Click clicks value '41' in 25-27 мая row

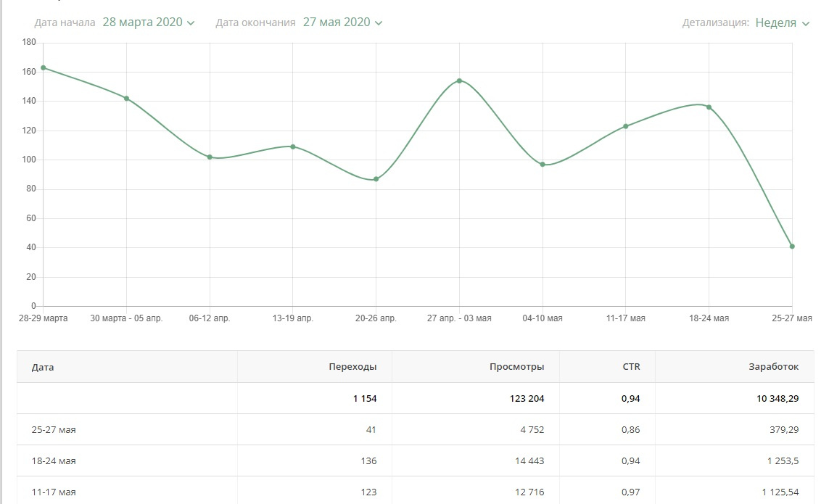tap(371, 430)
